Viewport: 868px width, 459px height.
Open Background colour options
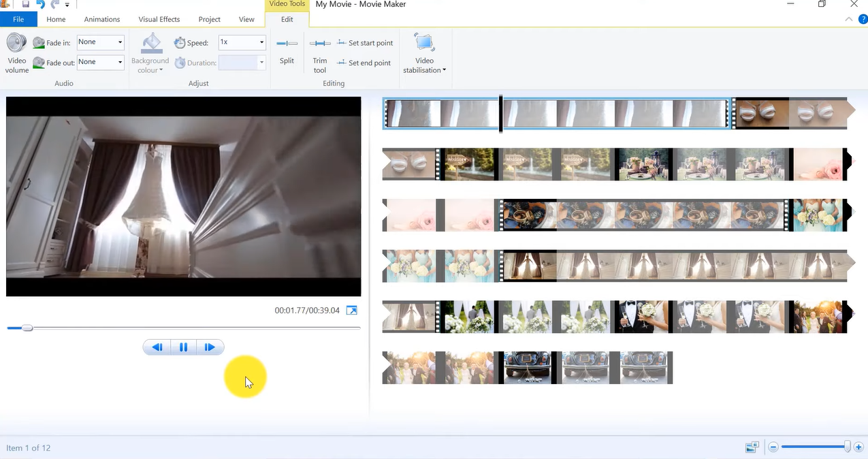point(149,54)
